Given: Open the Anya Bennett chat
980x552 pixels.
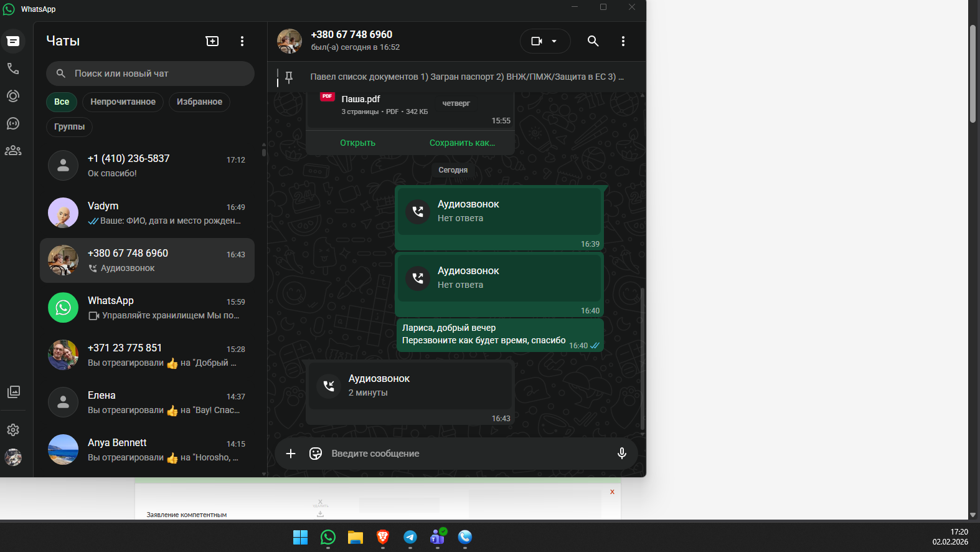Looking at the screenshot, I should [x=147, y=450].
